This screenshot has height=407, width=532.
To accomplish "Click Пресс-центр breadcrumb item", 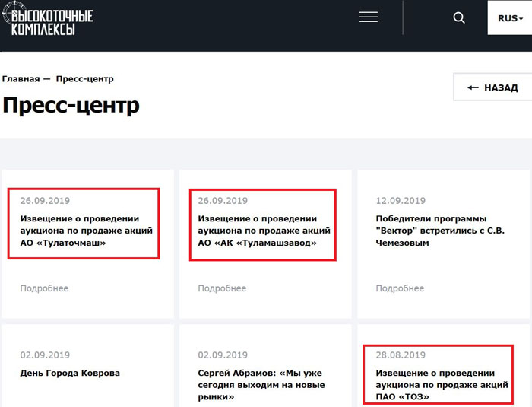I will click(x=84, y=79).
